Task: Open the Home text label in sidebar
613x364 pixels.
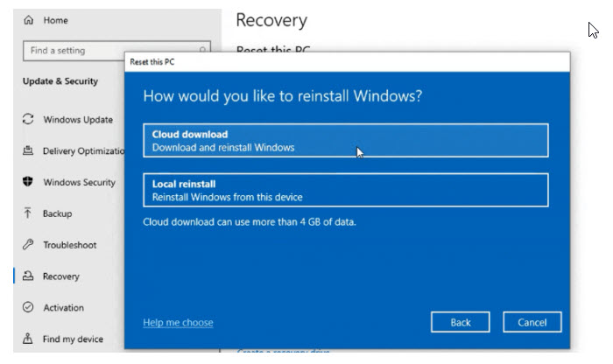Action: pos(55,20)
